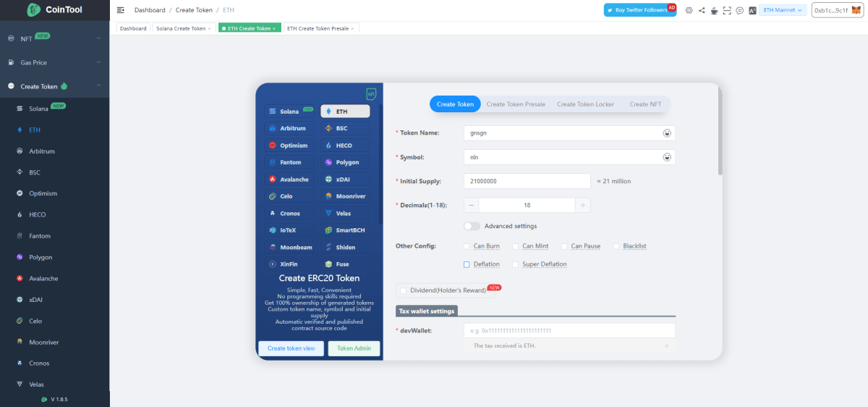Switch to Create NFT tab

(x=645, y=104)
